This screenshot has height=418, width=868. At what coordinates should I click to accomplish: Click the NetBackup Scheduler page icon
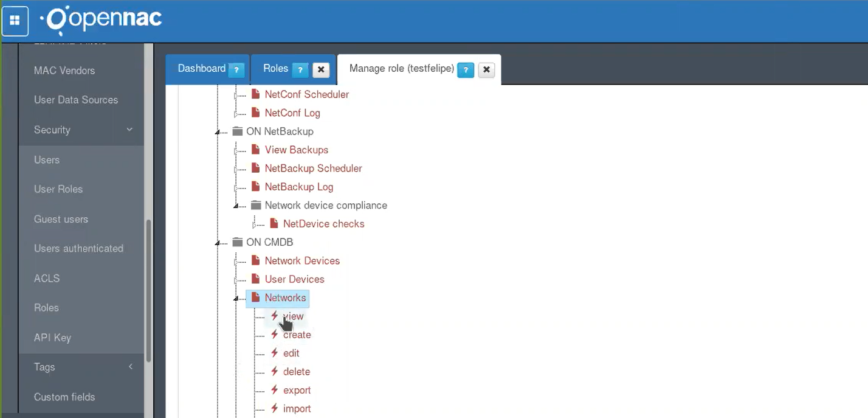point(256,168)
